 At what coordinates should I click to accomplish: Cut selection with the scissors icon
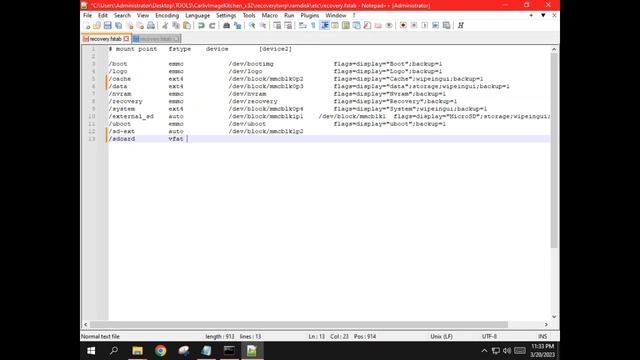[x=165, y=25]
